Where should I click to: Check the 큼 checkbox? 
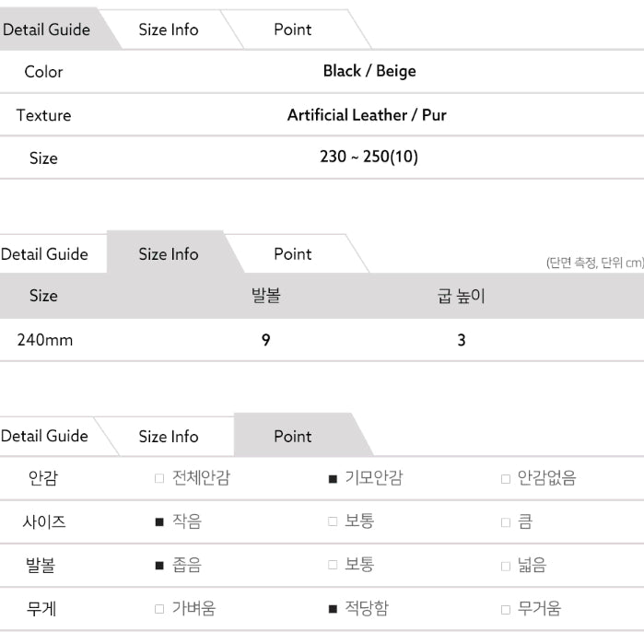(x=505, y=522)
